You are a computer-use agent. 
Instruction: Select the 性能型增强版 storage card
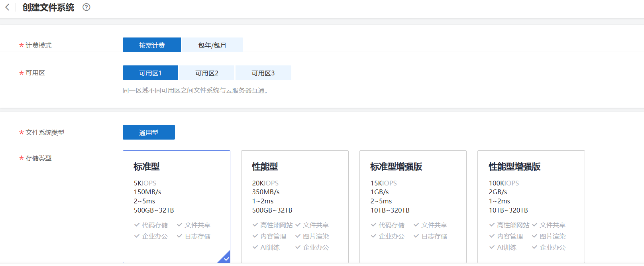click(531, 199)
